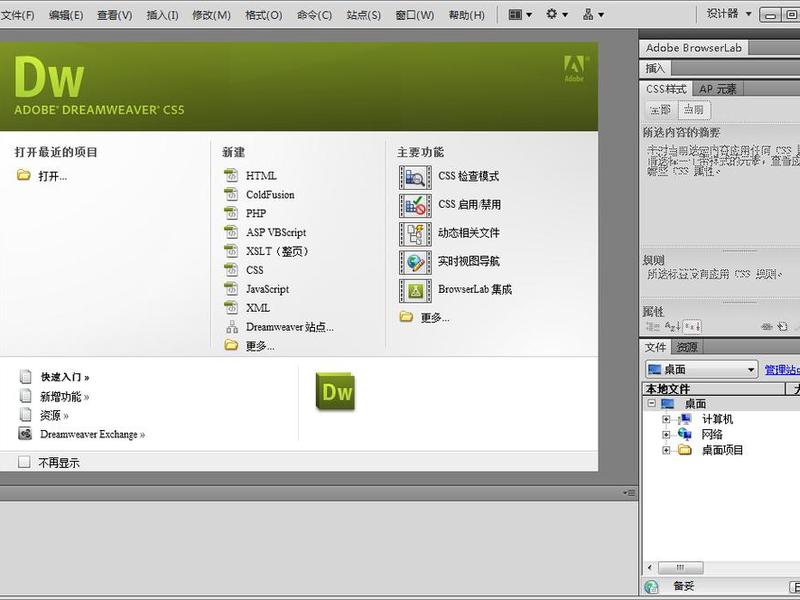Open the 新增功能 » link

point(64,396)
